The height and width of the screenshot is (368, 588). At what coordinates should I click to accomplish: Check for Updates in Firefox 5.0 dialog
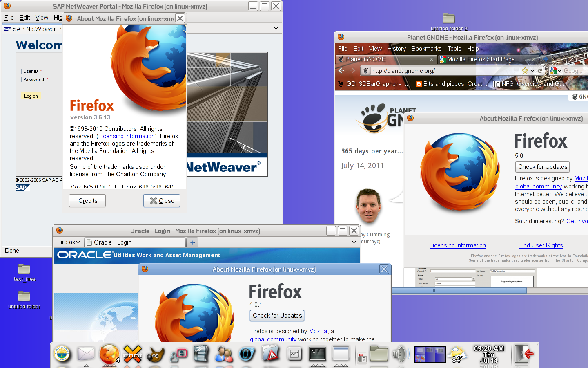(542, 167)
